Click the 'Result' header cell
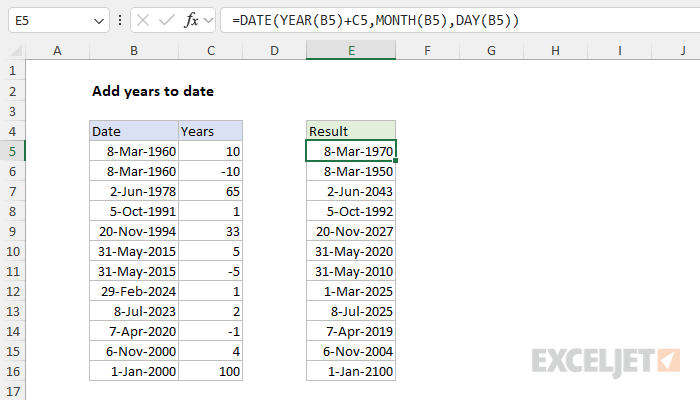Screen dimensions: 700x400 351,131
